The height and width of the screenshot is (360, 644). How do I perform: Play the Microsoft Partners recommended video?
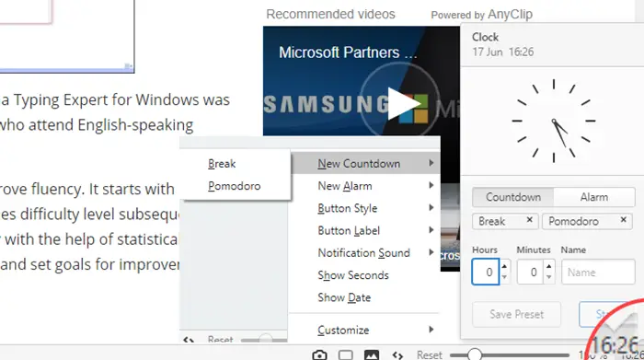tap(403, 103)
